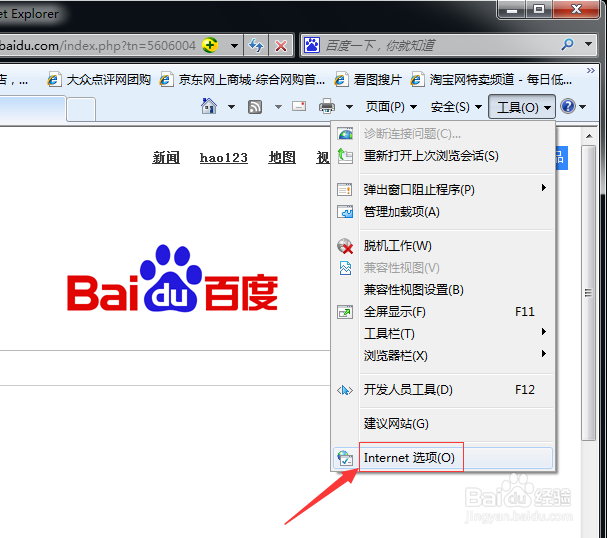Expand 工具栏(T) submenu
Screen dimensions: 607x538
(443, 334)
